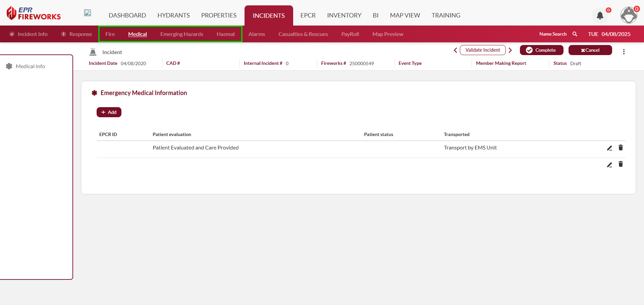This screenshot has width=644, height=305.
Task: Go to the next step with right chevron
Action: (x=510, y=50)
